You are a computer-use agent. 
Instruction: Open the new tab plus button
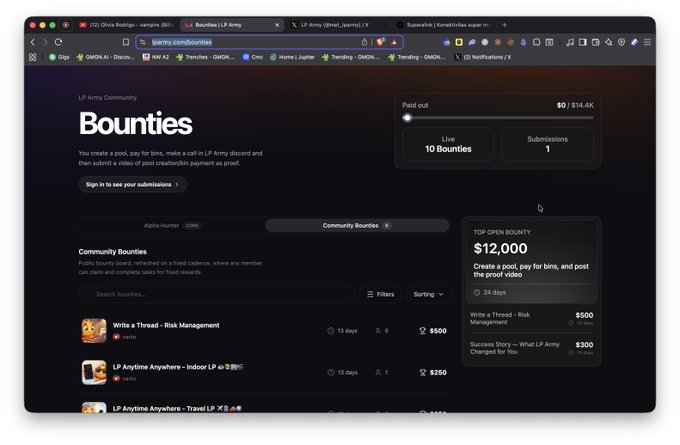tap(504, 25)
